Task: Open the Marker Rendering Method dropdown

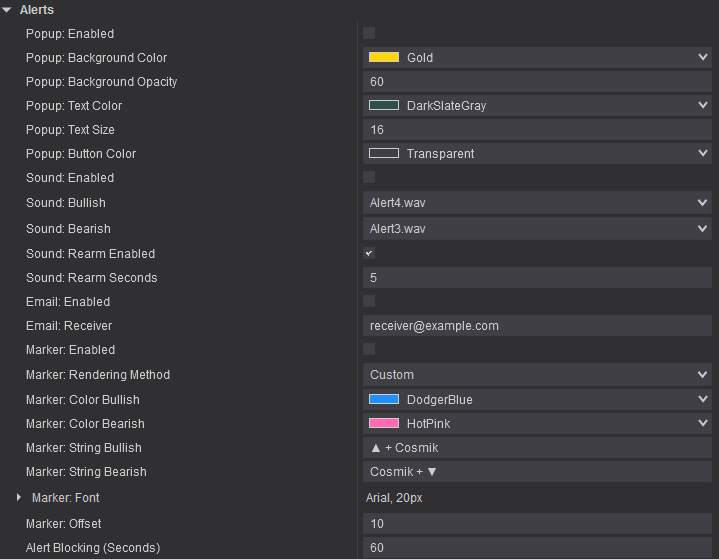Action: click(x=537, y=375)
